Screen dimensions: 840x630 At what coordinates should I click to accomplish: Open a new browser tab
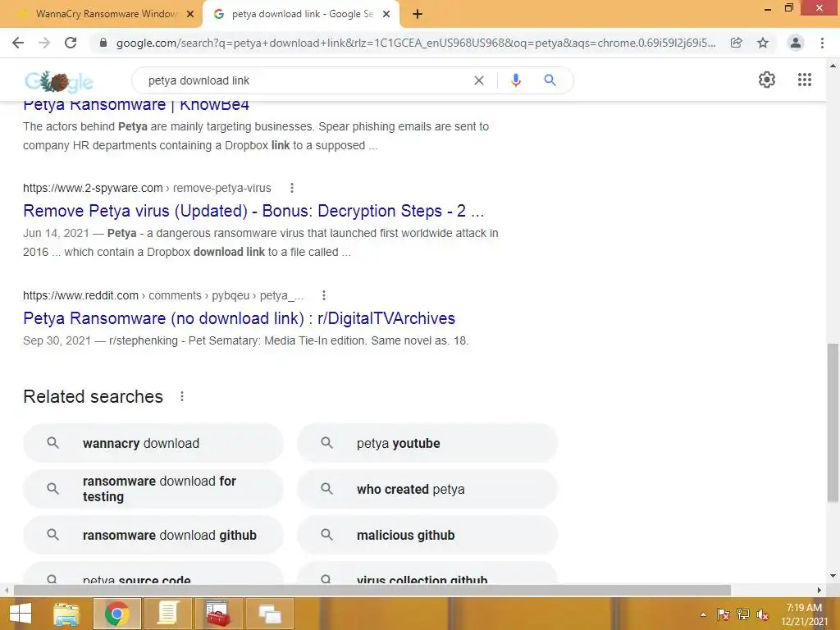418,14
